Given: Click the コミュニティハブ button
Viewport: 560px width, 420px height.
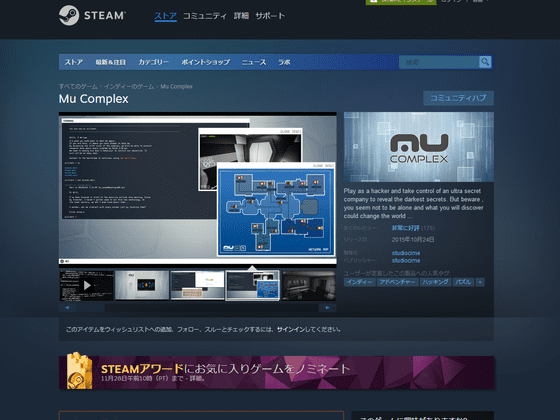Looking at the screenshot, I should [458, 98].
